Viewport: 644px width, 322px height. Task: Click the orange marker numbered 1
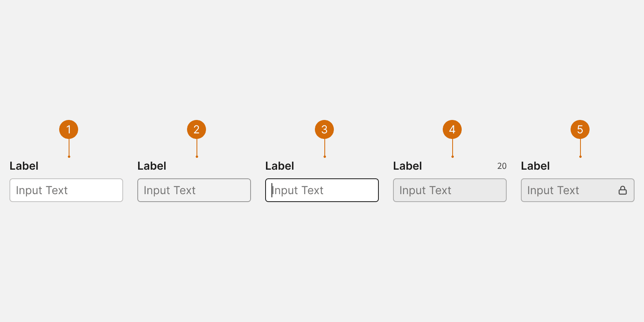[x=69, y=129]
